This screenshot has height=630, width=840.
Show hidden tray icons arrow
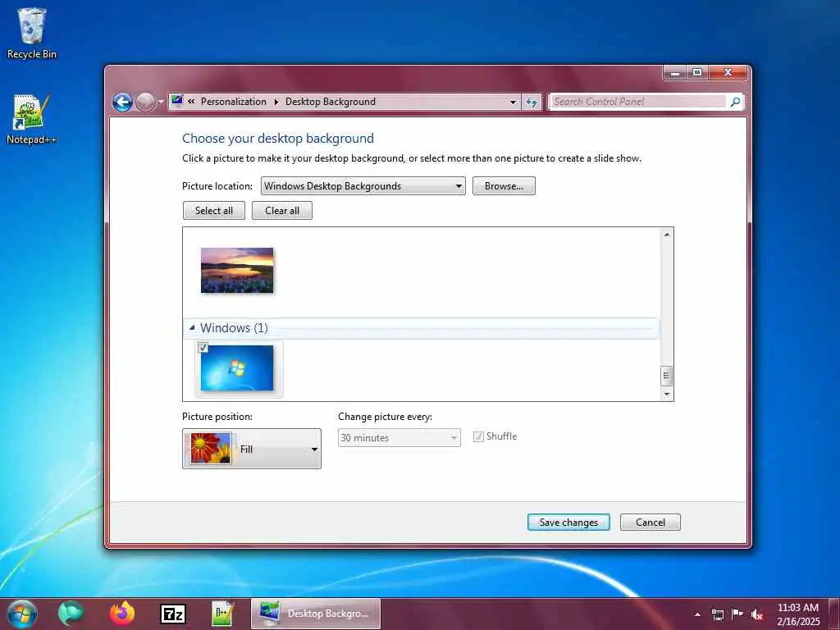point(697,614)
